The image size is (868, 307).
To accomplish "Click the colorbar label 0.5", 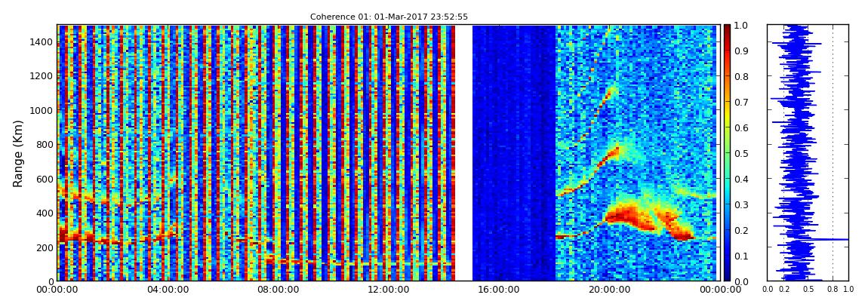I will point(740,153).
